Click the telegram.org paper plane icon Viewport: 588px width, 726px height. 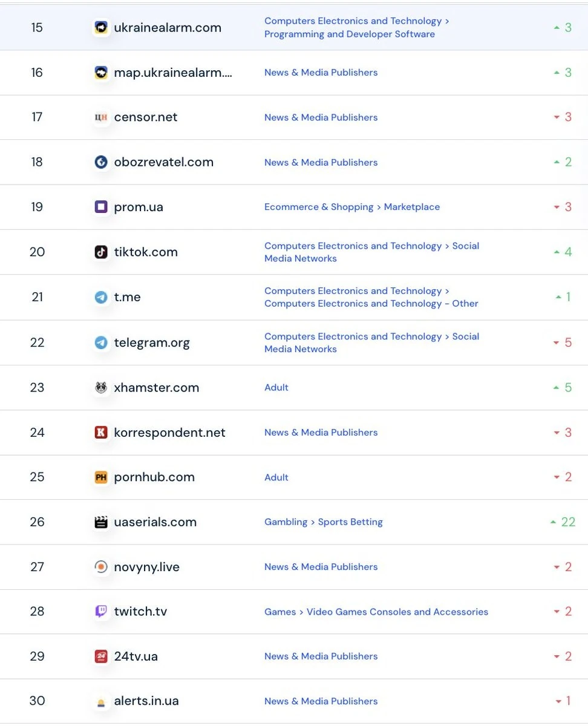[101, 342]
